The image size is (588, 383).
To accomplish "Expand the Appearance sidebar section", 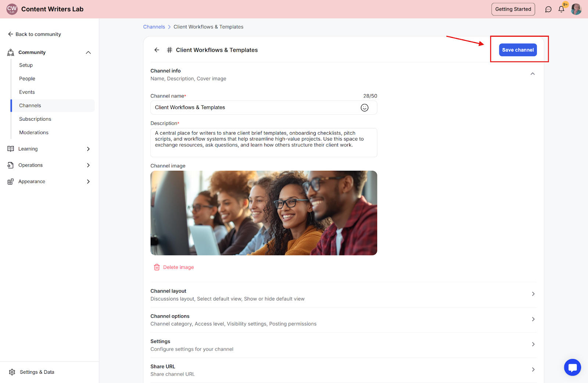I will (88, 181).
